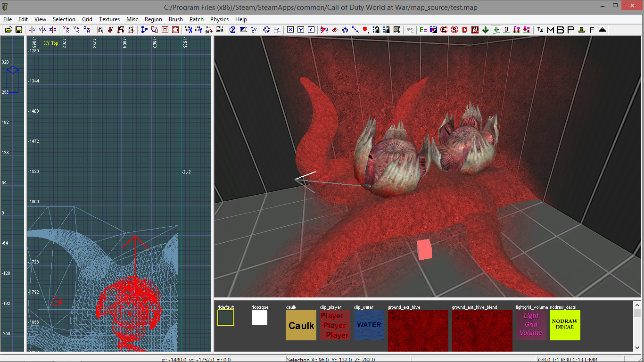Click the boxed Z axis-lock icon
Image resolution: width=644 pixels, height=362 pixels.
[x=311, y=30]
